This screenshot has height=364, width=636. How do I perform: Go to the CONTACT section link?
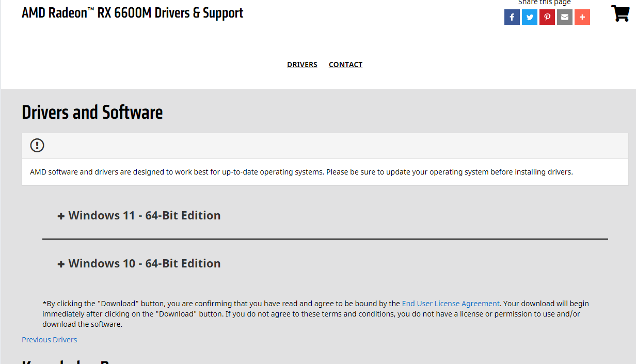point(345,65)
